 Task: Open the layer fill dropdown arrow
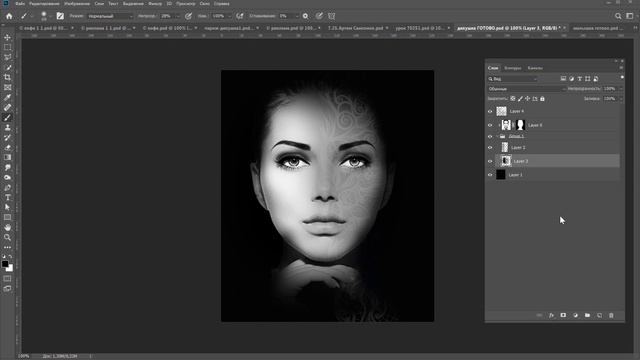621,99
